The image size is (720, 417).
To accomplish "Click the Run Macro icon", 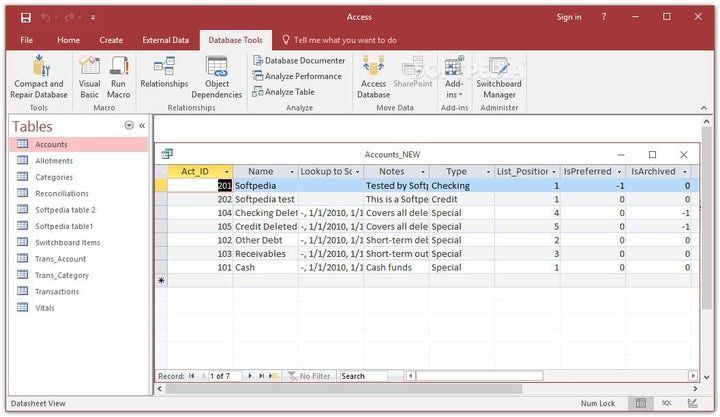I will click(120, 67).
